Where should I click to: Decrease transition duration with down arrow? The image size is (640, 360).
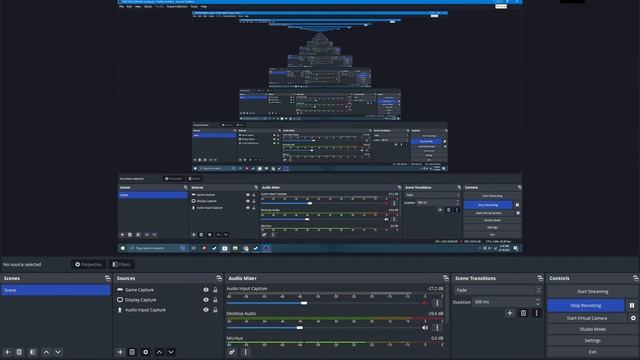point(538,304)
